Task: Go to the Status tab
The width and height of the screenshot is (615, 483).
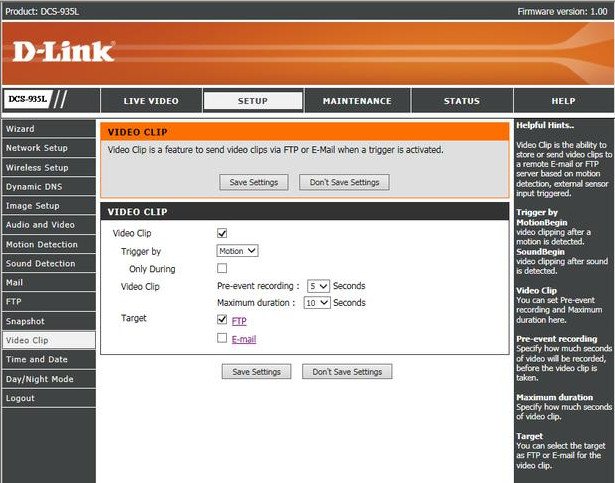Action: [x=462, y=101]
